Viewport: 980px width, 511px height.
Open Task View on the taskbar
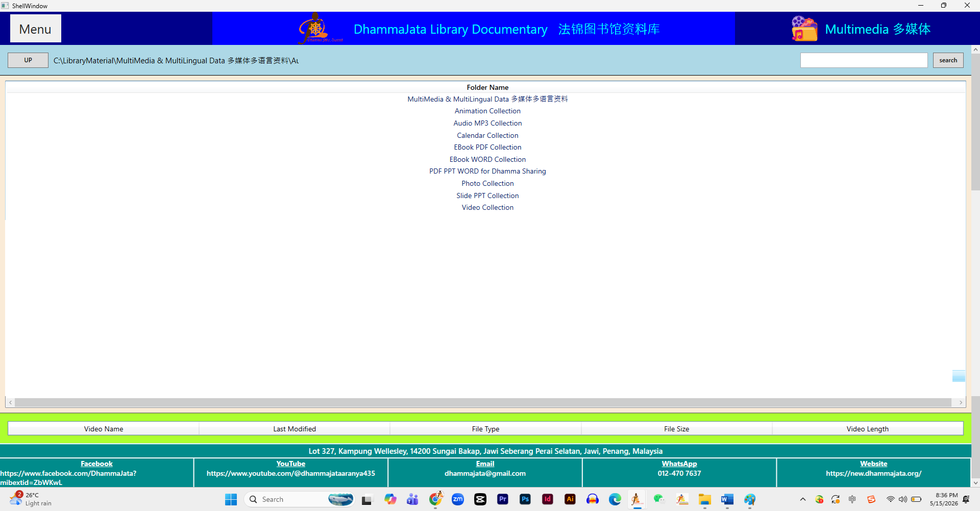[x=366, y=499]
